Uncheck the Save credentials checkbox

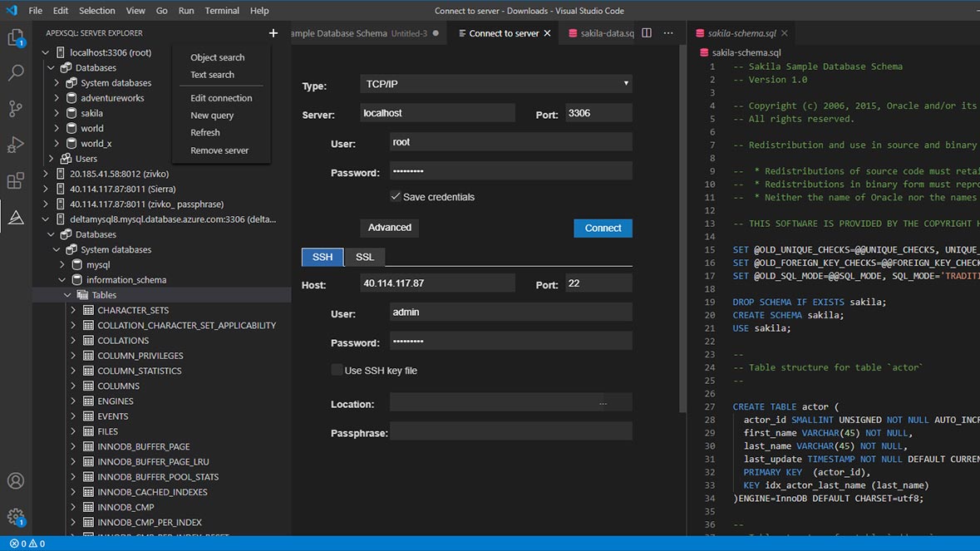click(394, 198)
